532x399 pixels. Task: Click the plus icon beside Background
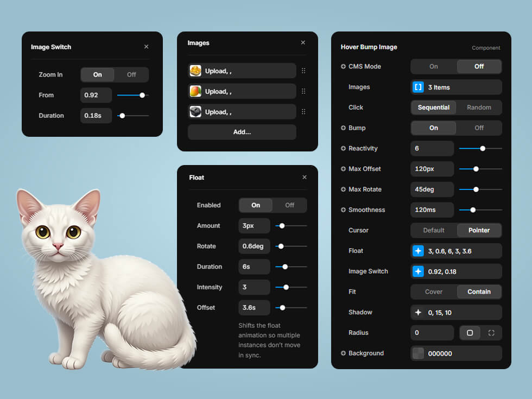tap(343, 353)
